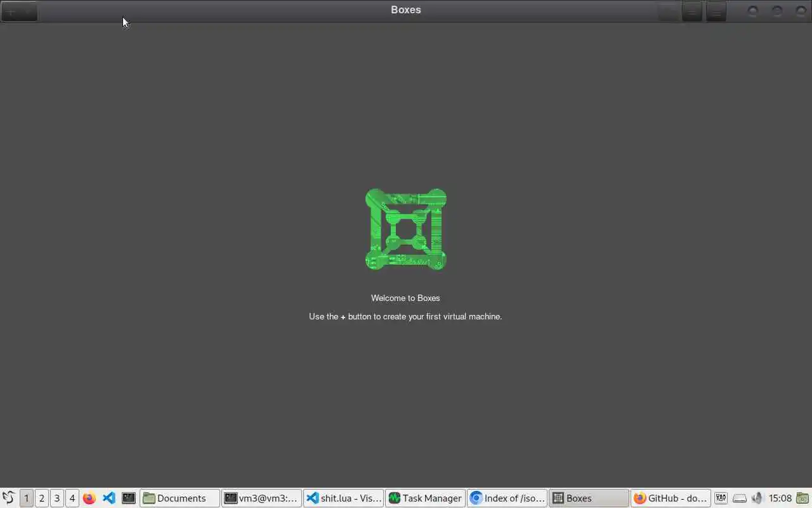Open the desktop application menu launcher

tap(8, 498)
